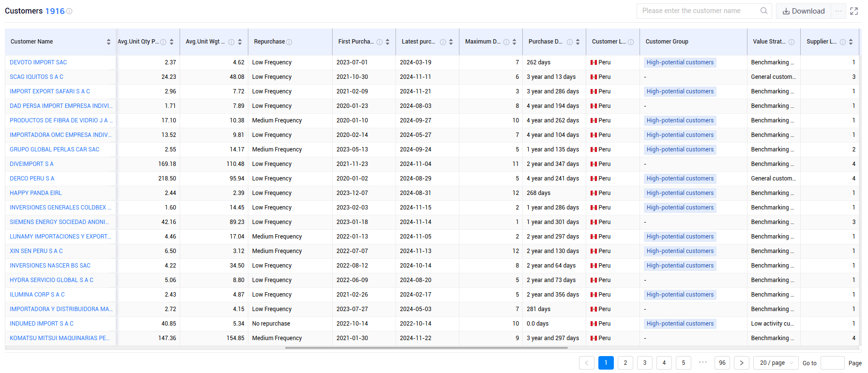Image resolution: width=868 pixels, height=373 pixels.
Task: Click 169.18 value in DIVEIMPORT row
Action: click(167, 164)
